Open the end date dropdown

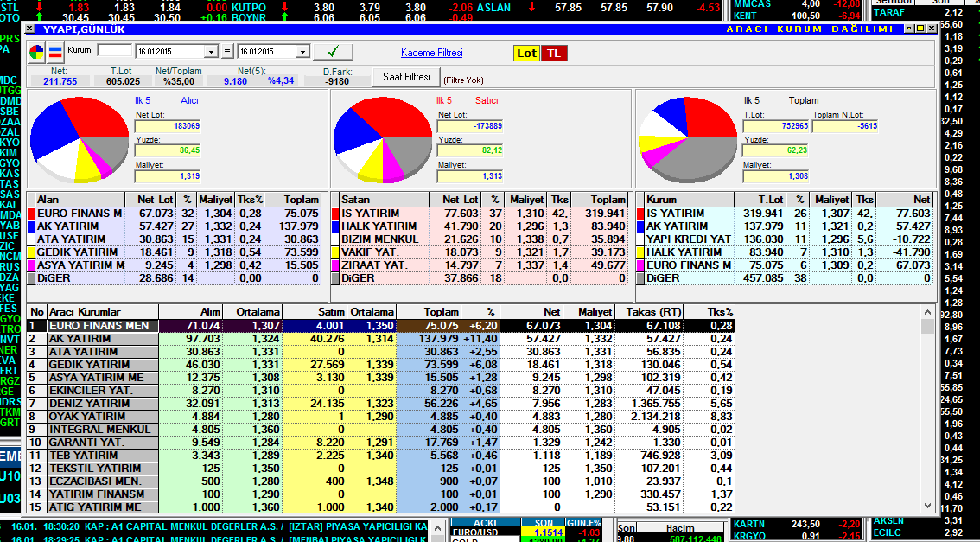302,52
